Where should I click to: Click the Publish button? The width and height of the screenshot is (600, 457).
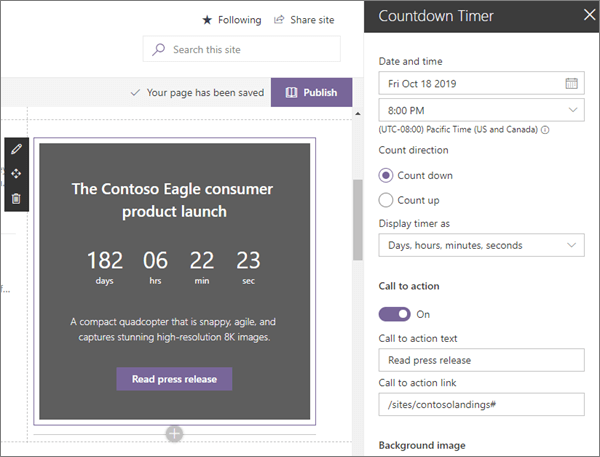pyautogui.click(x=311, y=92)
